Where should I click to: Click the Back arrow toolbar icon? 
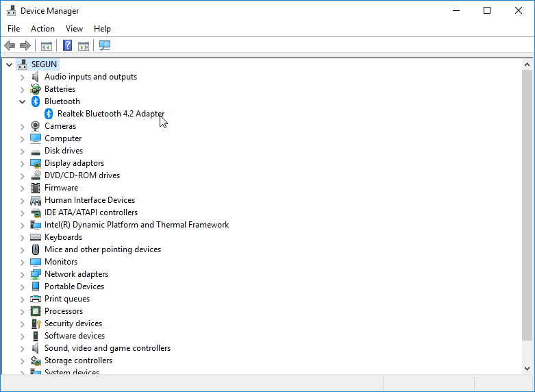click(x=10, y=45)
